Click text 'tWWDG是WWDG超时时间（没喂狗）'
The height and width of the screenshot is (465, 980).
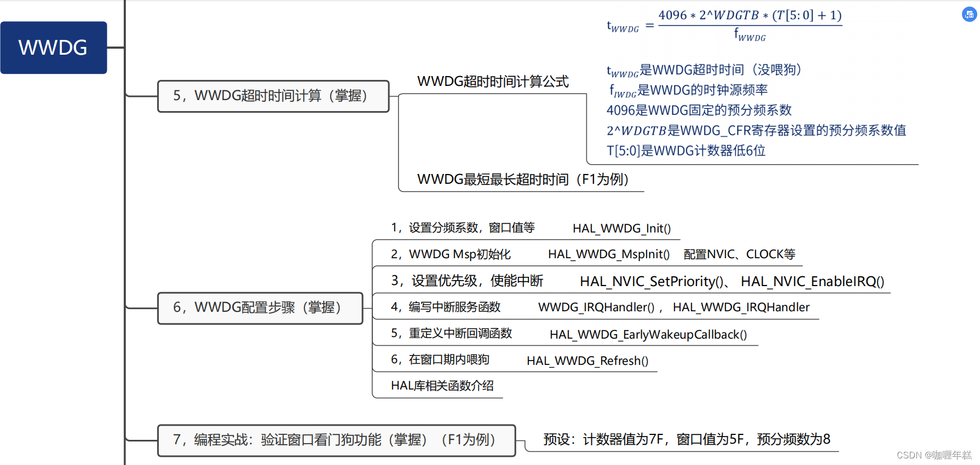(704, 70)
